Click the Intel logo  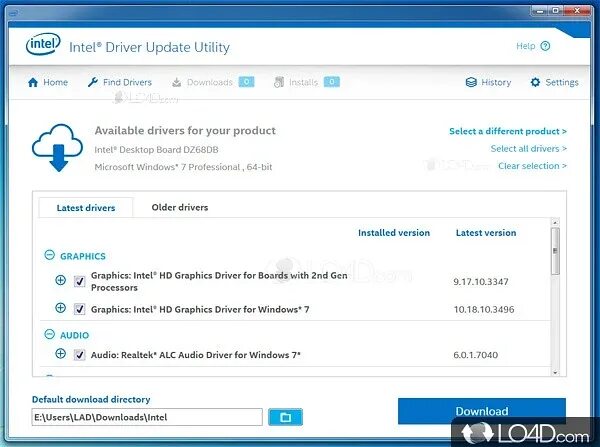click(43, 44)
